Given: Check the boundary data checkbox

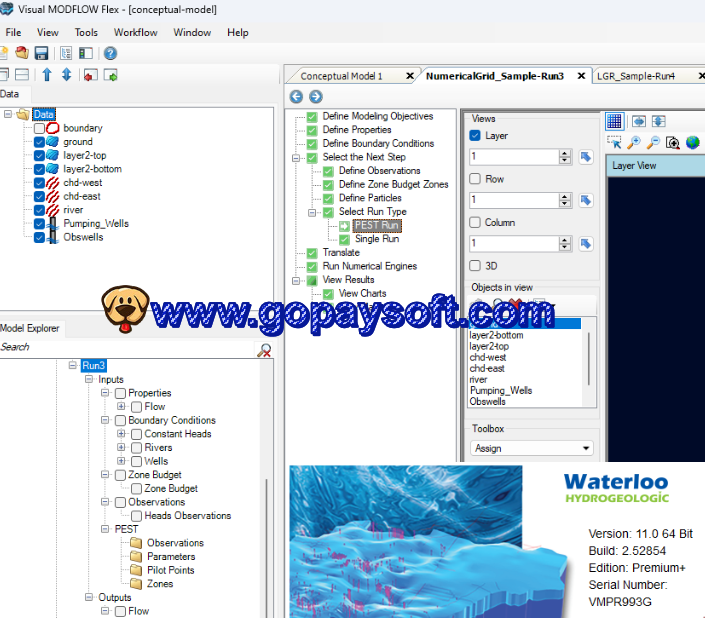Looking at the screenshot, I should [x=39, y=128].
